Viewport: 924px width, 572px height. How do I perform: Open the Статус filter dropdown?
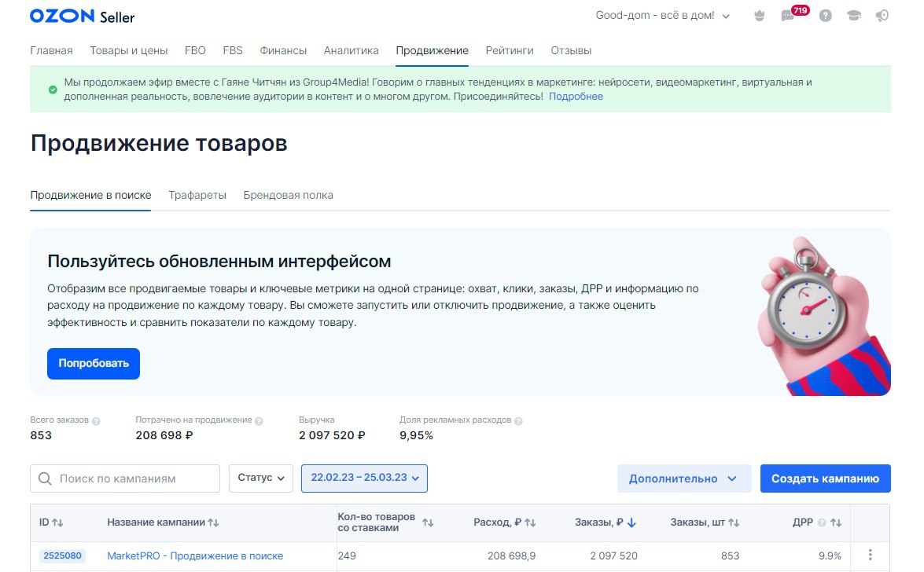coord(261,478)
